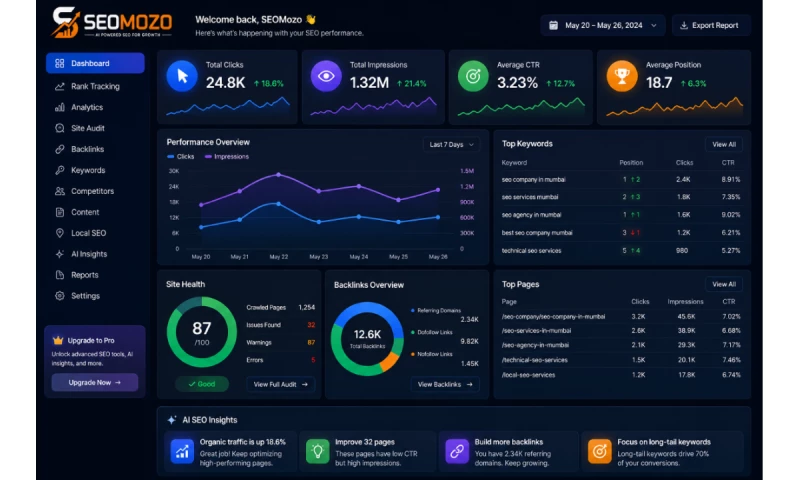Toggle Nofollow Links legend dot
This screenshot has height=480, width=800.
tap(413, 354)
